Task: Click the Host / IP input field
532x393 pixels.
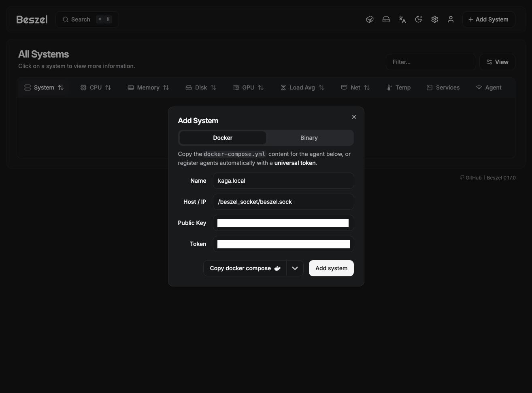Action: [283, 202]
